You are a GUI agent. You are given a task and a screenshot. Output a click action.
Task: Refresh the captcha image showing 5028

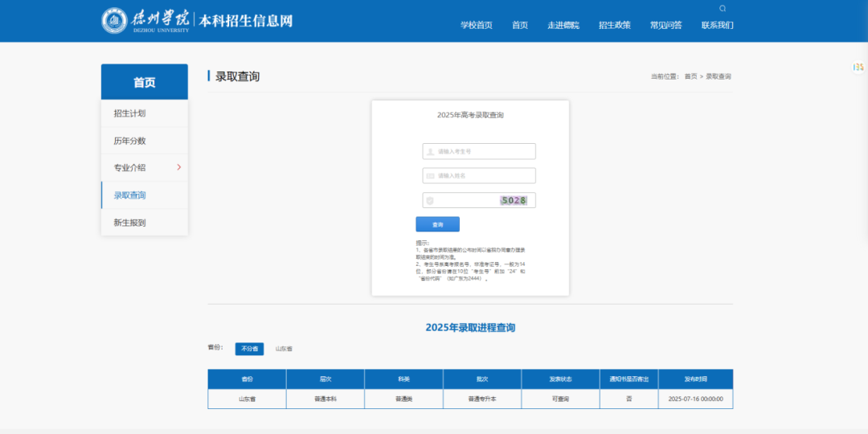[513, 200]
